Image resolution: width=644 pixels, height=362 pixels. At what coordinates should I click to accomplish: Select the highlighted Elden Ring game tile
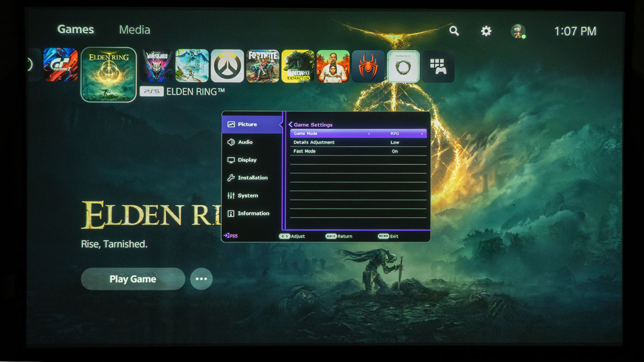tap(109, 74)
